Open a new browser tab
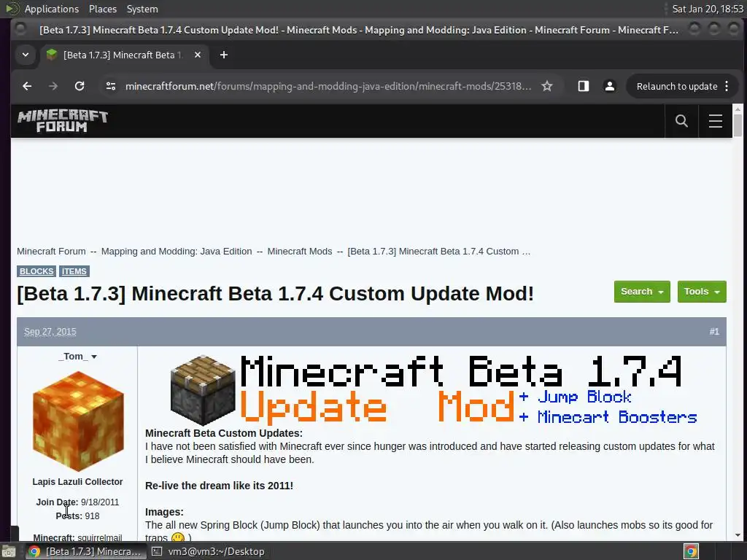747x560 pixels. pos(224,55)
